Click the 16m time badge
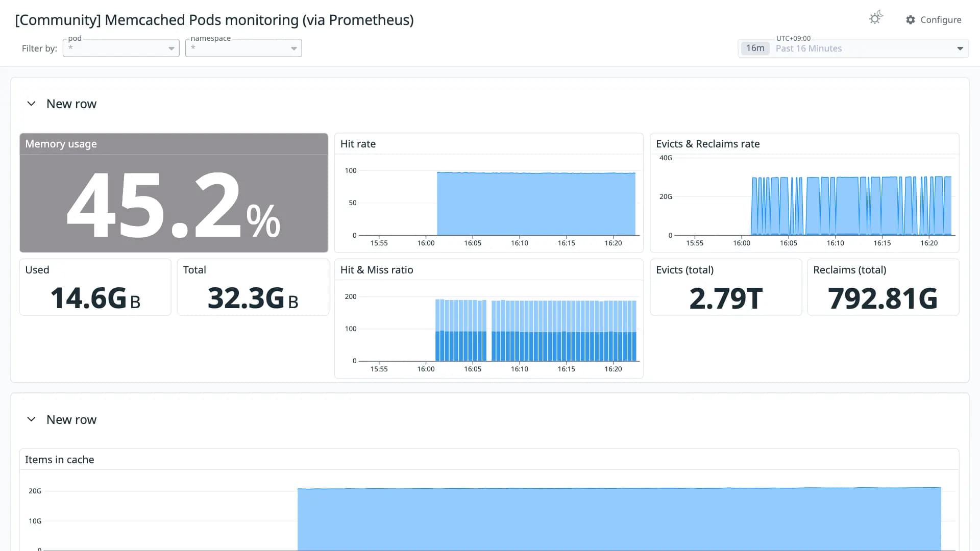The width and height of the screenshot is (980, 551). (755, 48)
